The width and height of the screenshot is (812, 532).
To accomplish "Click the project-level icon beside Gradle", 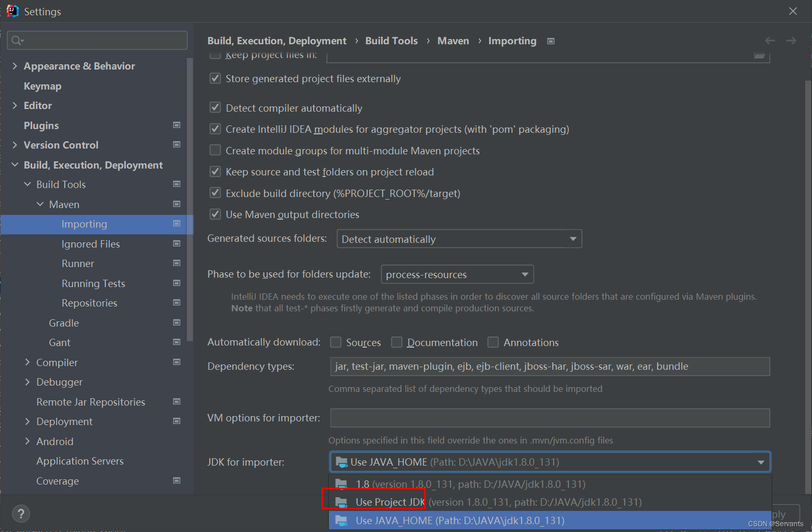I will point(177,322).
